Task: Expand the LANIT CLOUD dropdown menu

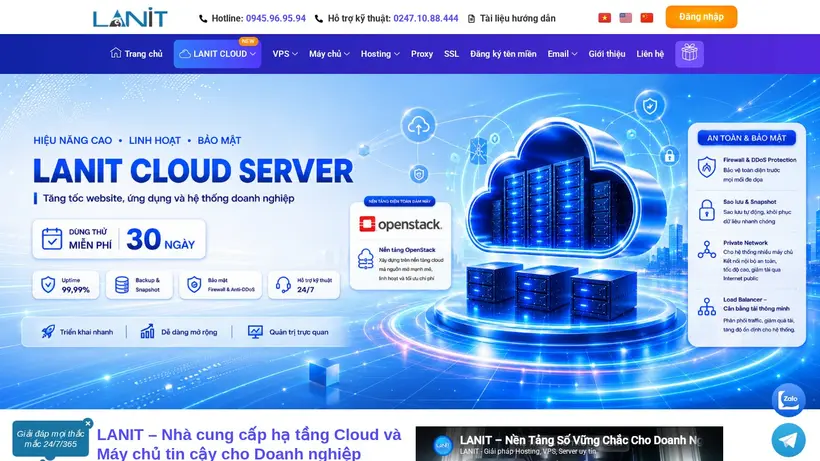Action: (218, 54)
